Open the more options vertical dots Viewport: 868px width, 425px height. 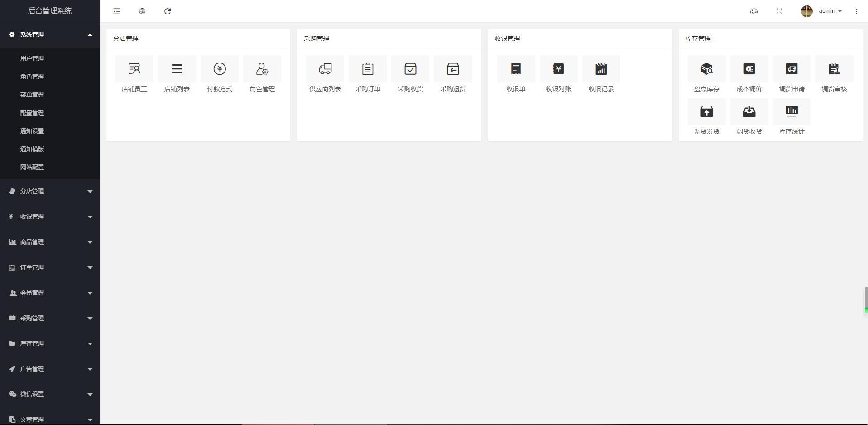[856, 11]
